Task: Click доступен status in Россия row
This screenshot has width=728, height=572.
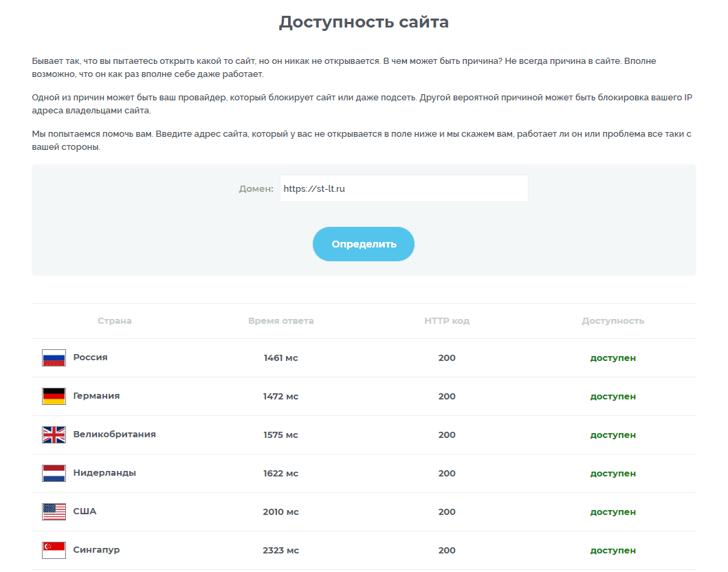Action: pos(613,358)
